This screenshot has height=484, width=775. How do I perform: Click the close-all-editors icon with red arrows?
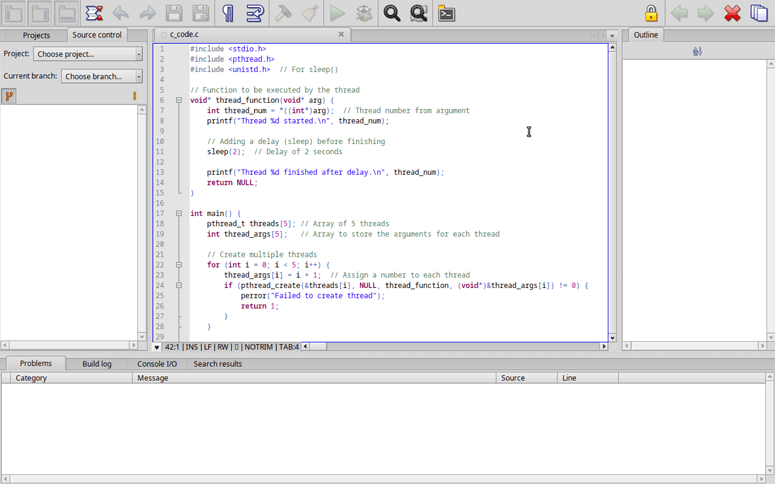coord(94,13)
